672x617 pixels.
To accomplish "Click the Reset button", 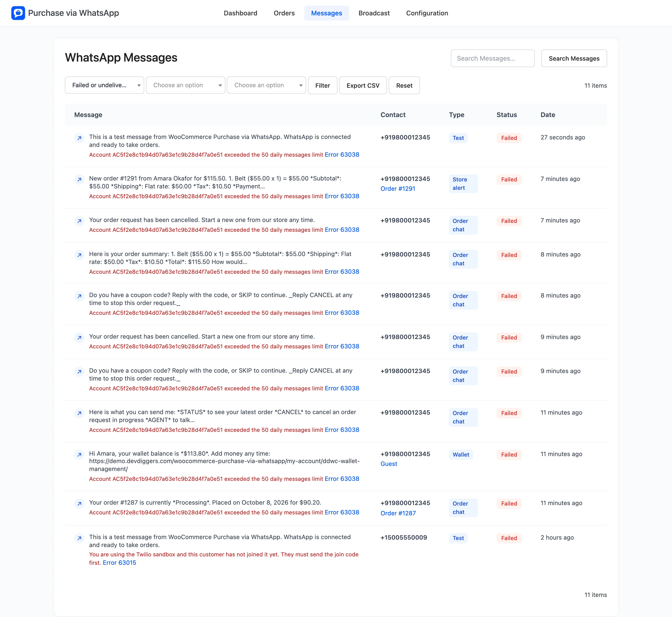I will pos(404,86).
